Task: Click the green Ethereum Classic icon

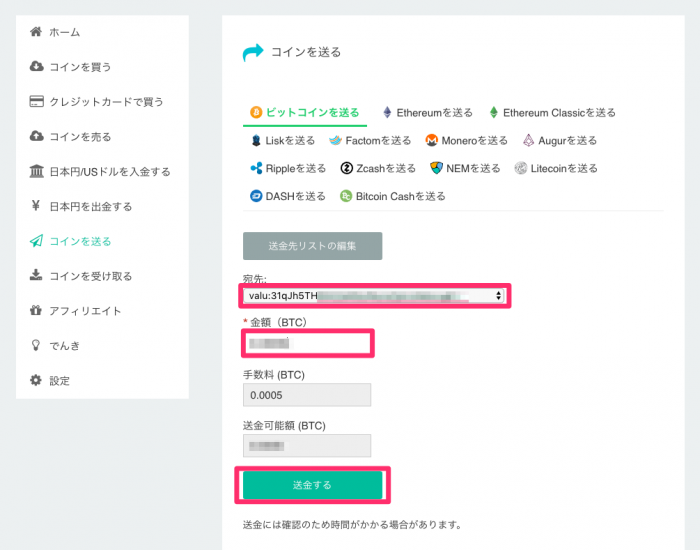Action: 493,112
